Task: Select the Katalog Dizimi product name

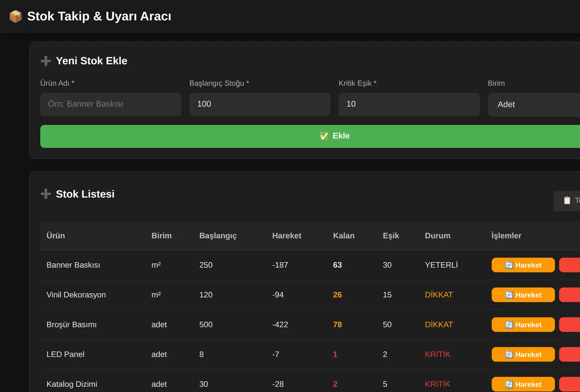Action: click(72, 384)
